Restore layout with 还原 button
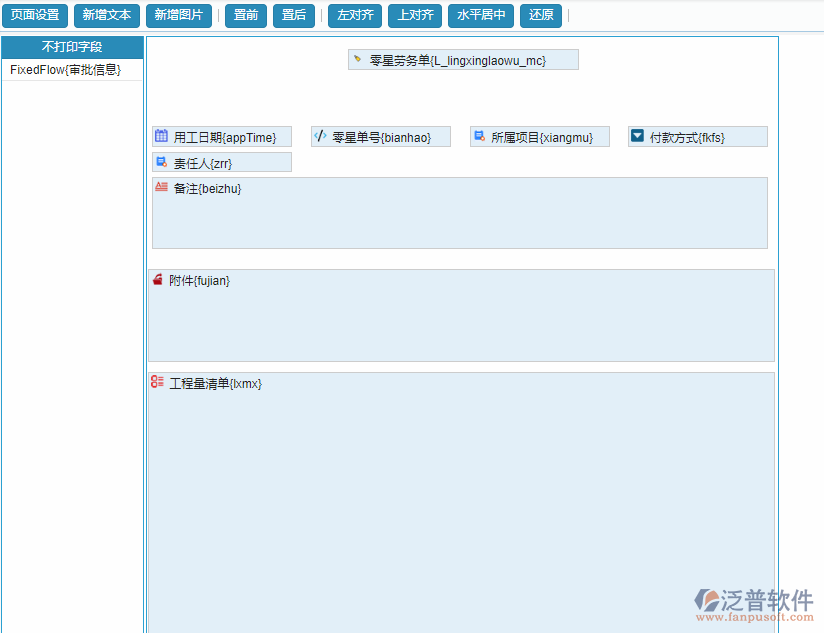The width and height of the screenshot is (824, 633). [541, 15]
